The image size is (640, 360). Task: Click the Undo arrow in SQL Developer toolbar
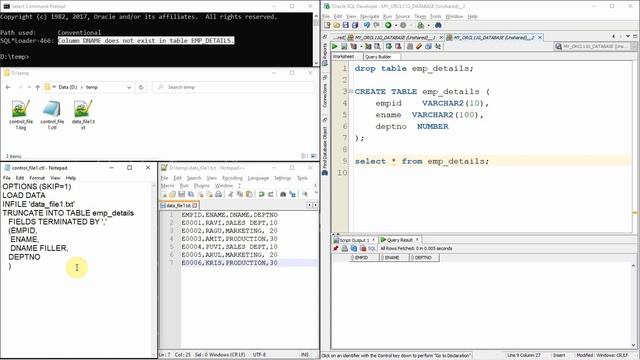click(x=367, y=25)
